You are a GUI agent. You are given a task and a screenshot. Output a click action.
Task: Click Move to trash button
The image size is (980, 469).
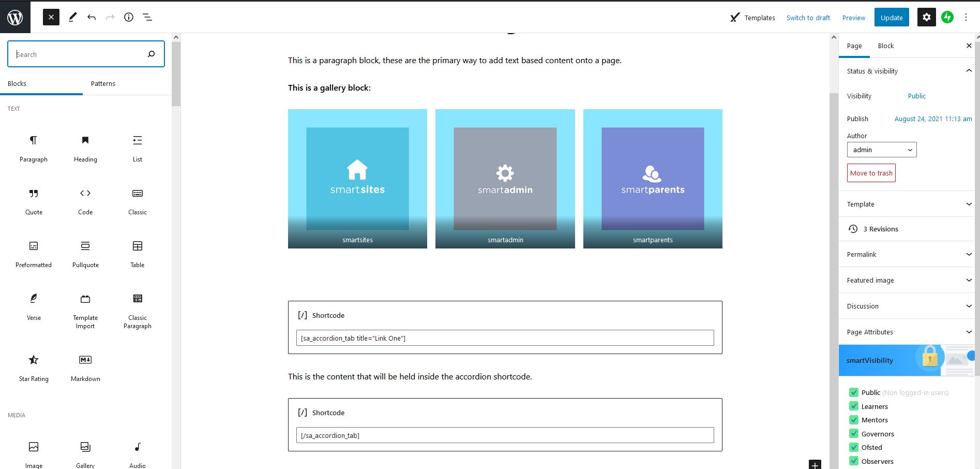[x=871, y=173]
